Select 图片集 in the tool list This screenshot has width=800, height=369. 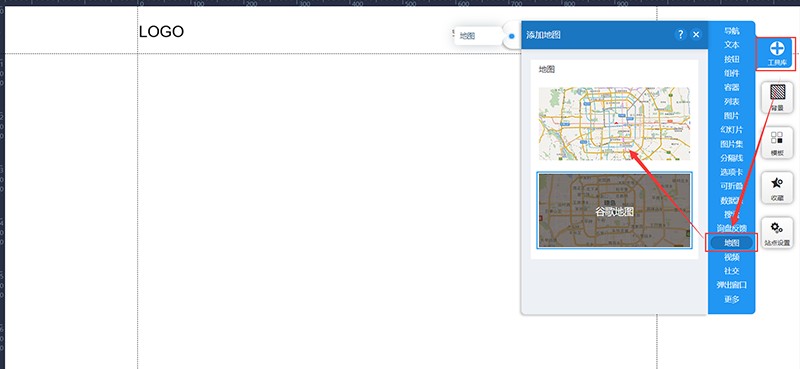click(732, 144)
